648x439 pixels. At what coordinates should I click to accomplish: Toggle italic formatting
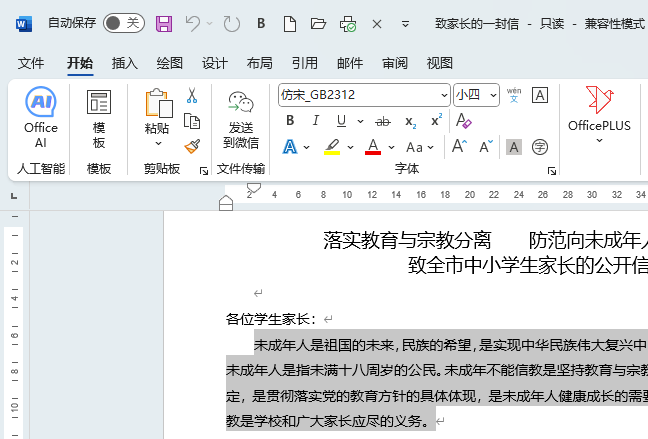pyautogui.click(x=316, y=121)
